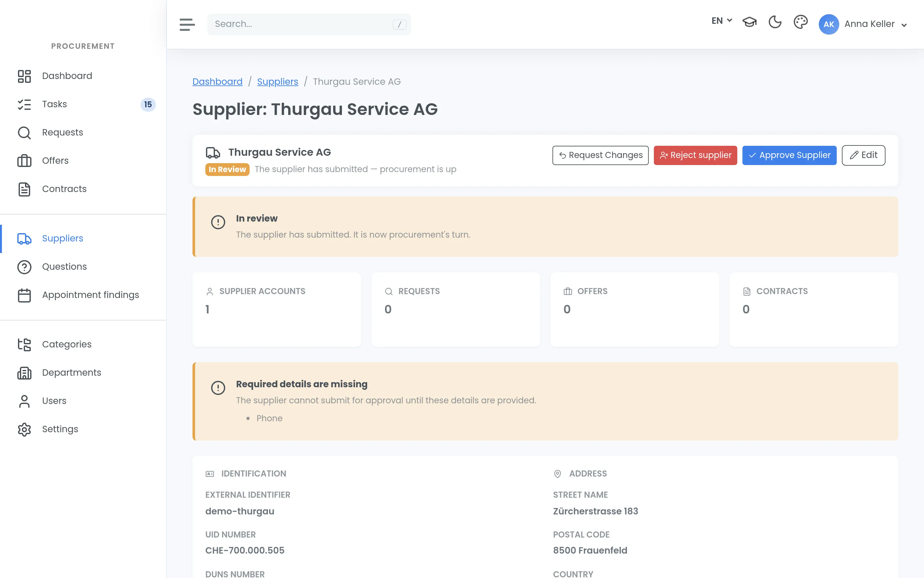Viewport: 924px width, 578px height.
Task: Click the Reject supplier button
Action: 695,155
